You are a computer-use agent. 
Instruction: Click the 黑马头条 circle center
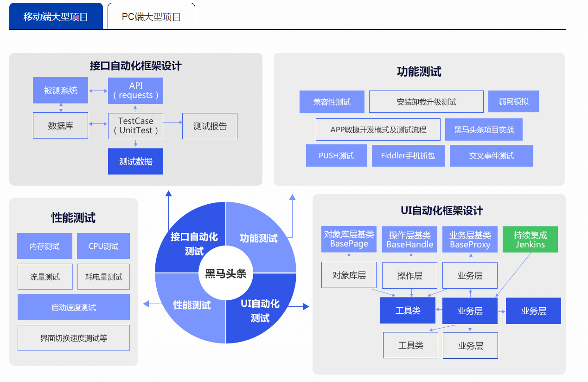click(x=226, y=274)
